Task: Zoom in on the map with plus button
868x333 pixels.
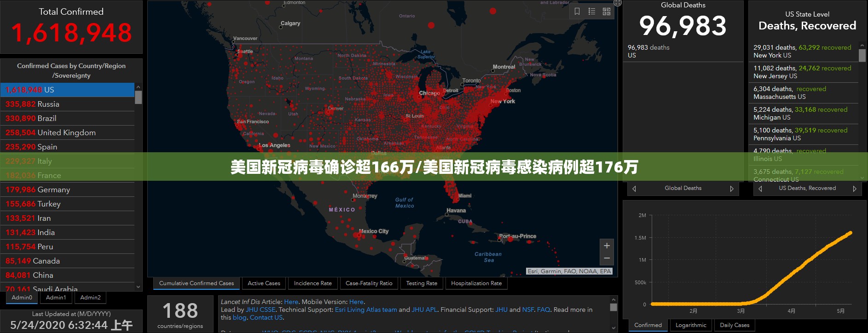Action: (607, 246)
